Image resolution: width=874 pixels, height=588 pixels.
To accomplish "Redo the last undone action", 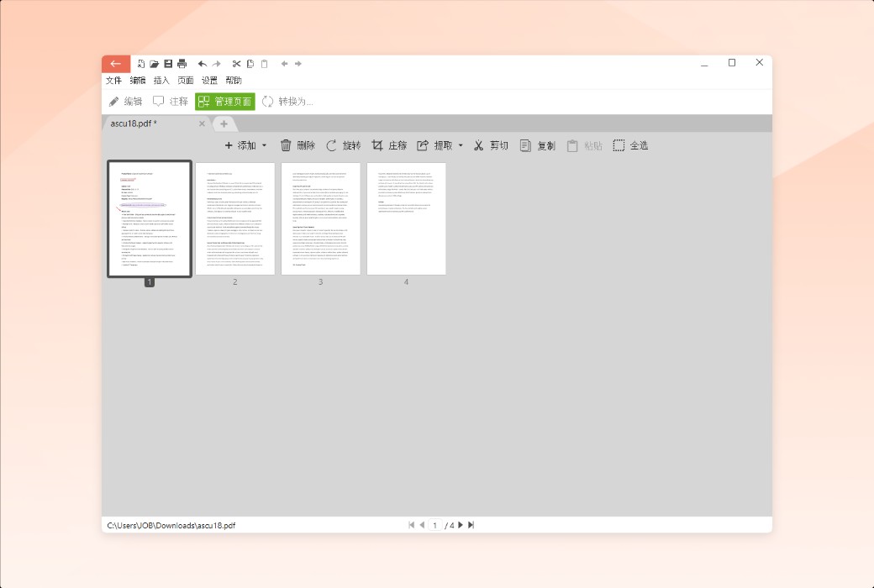I will [x=216, y=63].
